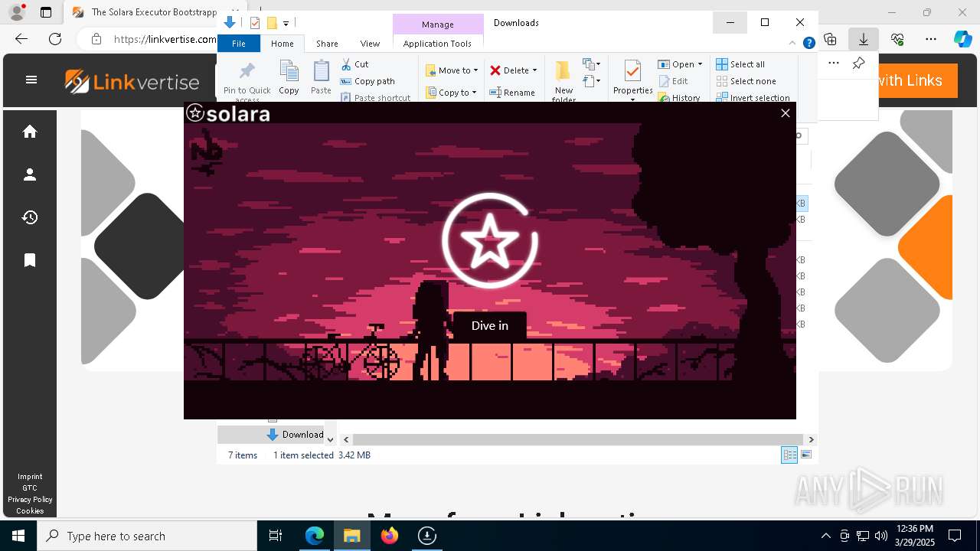The image size is (980, 551).
Task: Click the horizontal scrollbar right arrow
Action: 811,439
